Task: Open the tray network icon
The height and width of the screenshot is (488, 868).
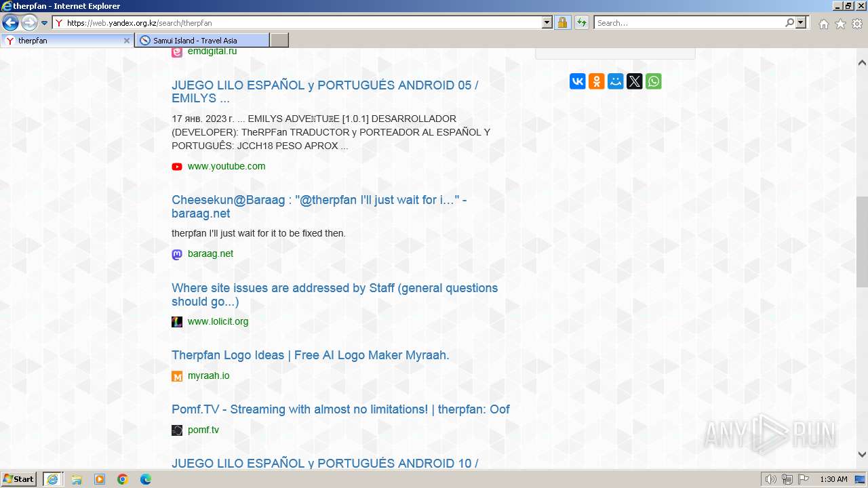Action: pos(787,479)
